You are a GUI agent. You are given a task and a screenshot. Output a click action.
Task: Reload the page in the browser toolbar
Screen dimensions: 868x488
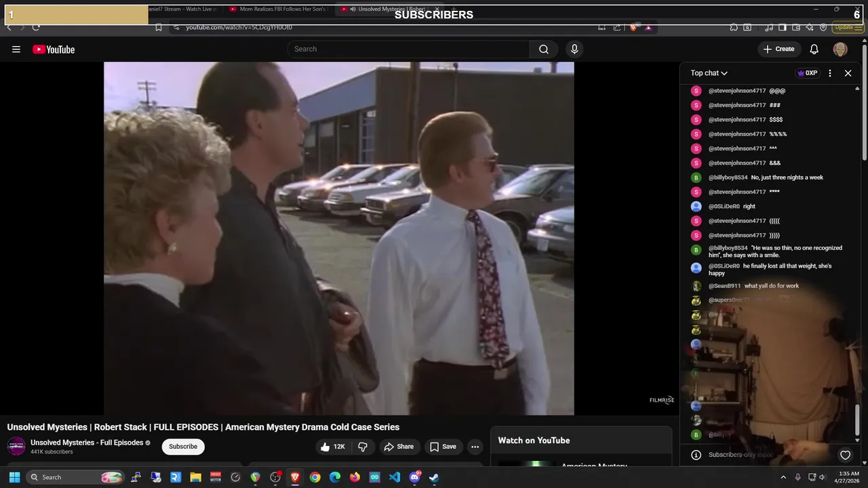[36, 27]
